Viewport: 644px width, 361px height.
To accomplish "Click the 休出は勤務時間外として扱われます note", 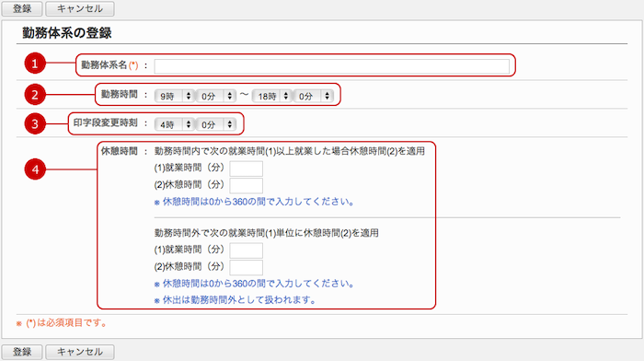I will coord(235,300).
